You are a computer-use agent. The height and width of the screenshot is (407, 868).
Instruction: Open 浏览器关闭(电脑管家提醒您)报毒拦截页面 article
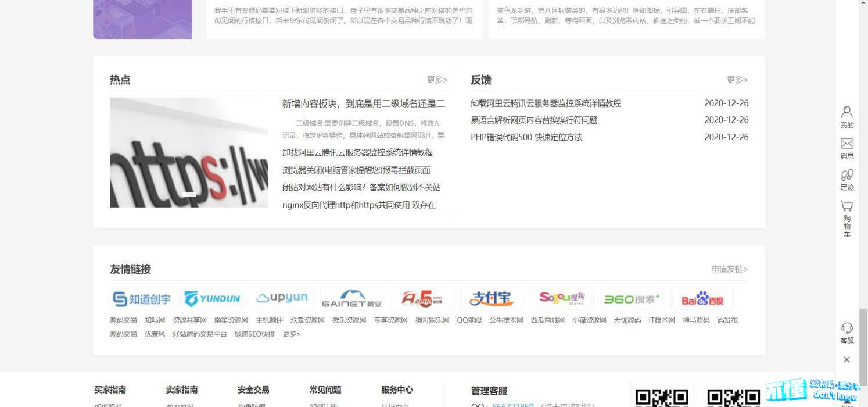[356, 170]
